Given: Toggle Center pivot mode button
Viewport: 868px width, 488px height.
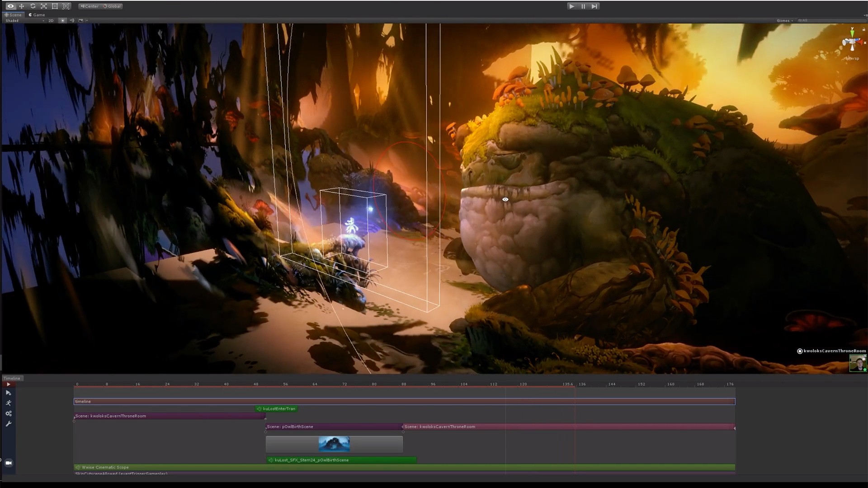Looking at the screenshot, I should pos(90,6).
